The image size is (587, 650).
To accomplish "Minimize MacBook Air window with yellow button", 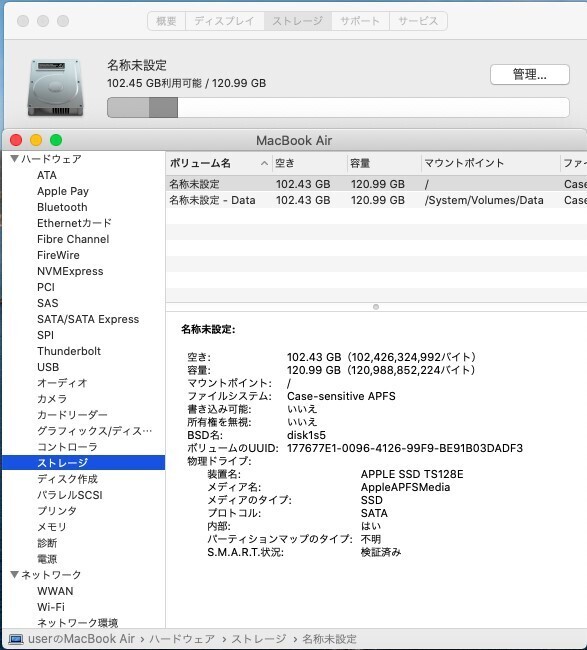I will click(36, 140).
